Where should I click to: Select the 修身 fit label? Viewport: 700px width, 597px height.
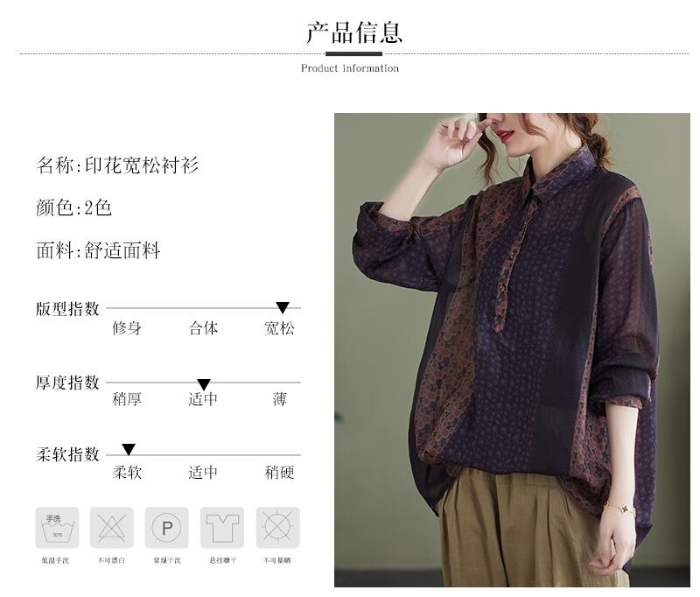pos(127,328)
